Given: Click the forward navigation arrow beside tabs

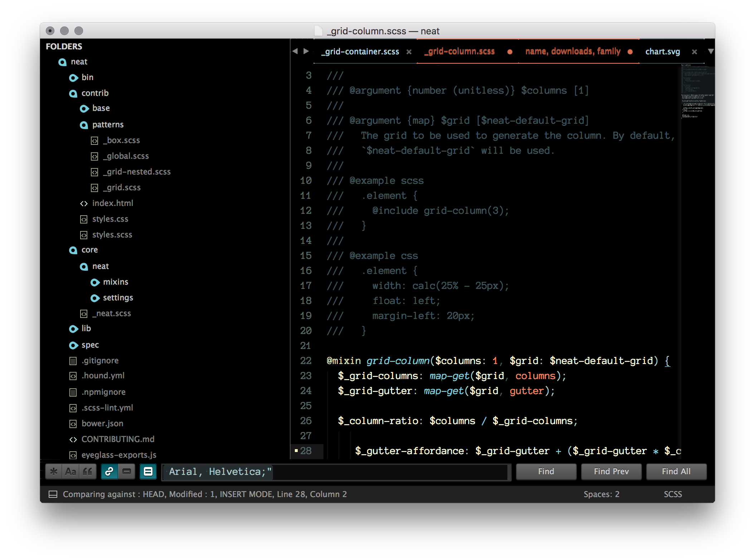Looking at the screenshot, I should [306, 51].
